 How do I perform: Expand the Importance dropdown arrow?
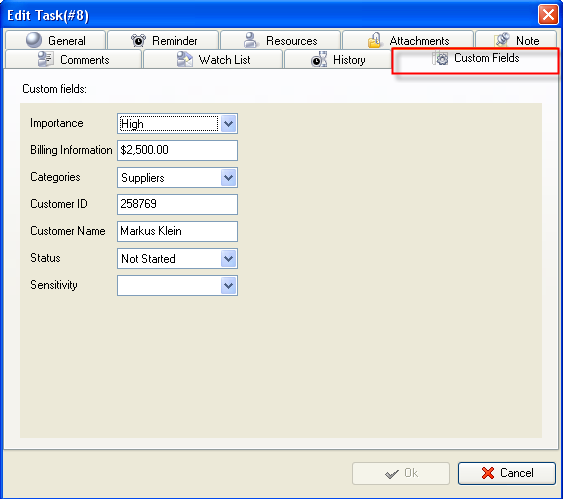tap(228, 124)
